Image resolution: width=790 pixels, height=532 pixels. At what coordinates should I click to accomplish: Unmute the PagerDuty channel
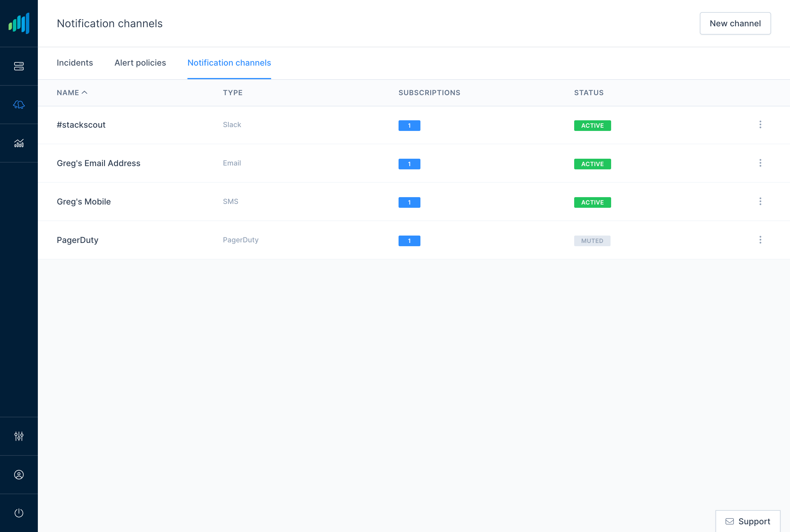[x=592, y=241]
